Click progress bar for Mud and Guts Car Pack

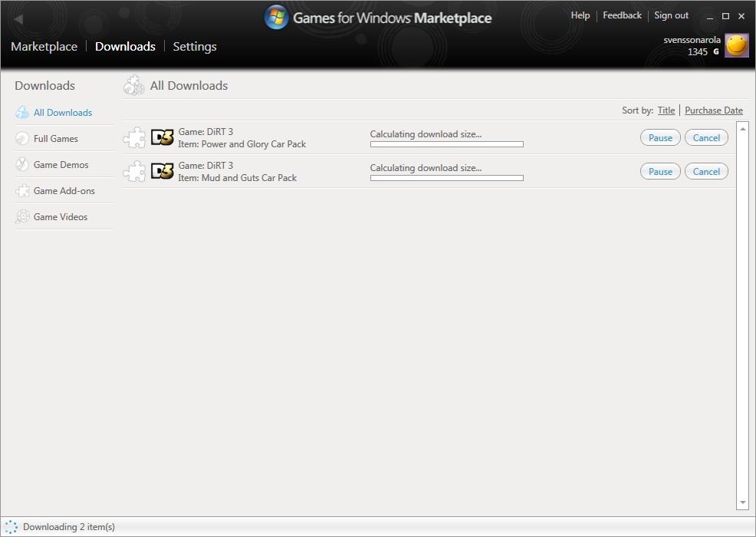click(446, 178)
